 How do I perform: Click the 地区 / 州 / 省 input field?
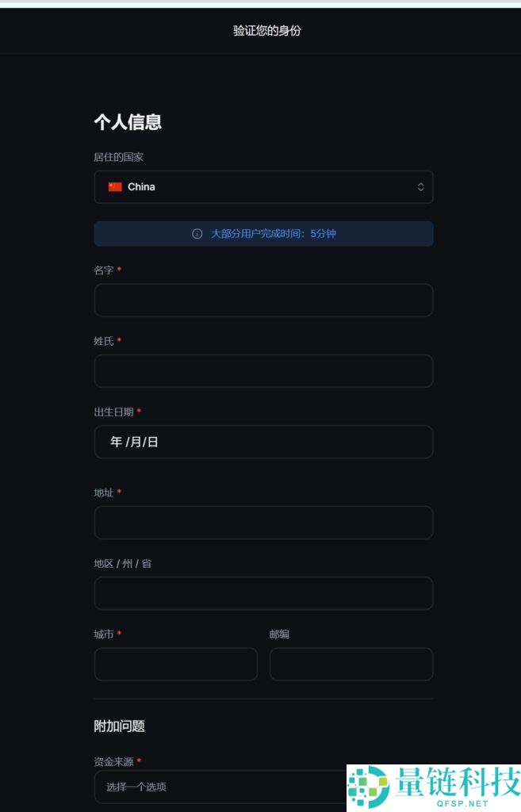click(x=263, y=592)
